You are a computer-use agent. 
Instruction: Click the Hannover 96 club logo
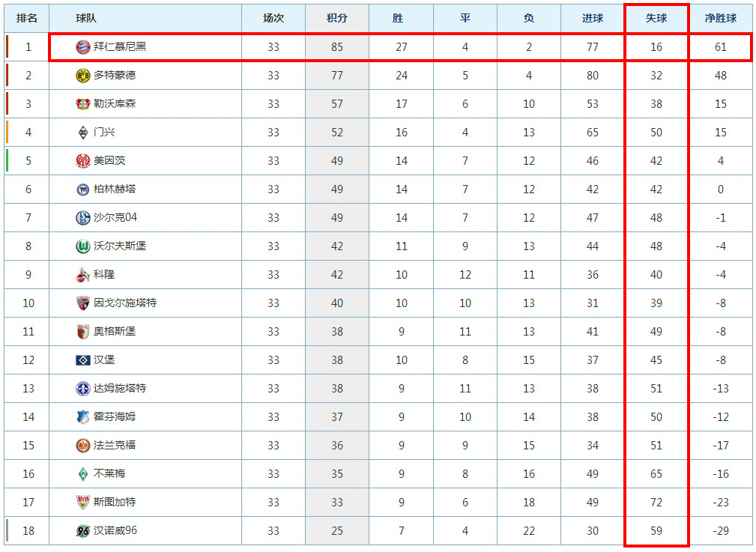82,531
